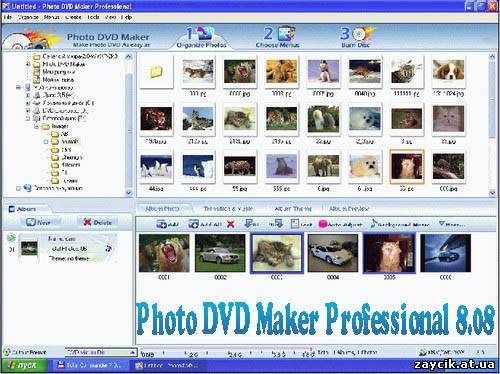Expand the local disk C: node
Screen dimensions: 500x374
pyautogui.click(x=28, y=103)
